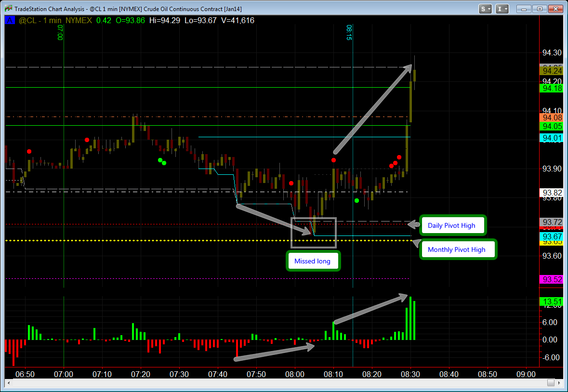
Task: Click the TradeStation app icon in title bar
Action: 8,9
